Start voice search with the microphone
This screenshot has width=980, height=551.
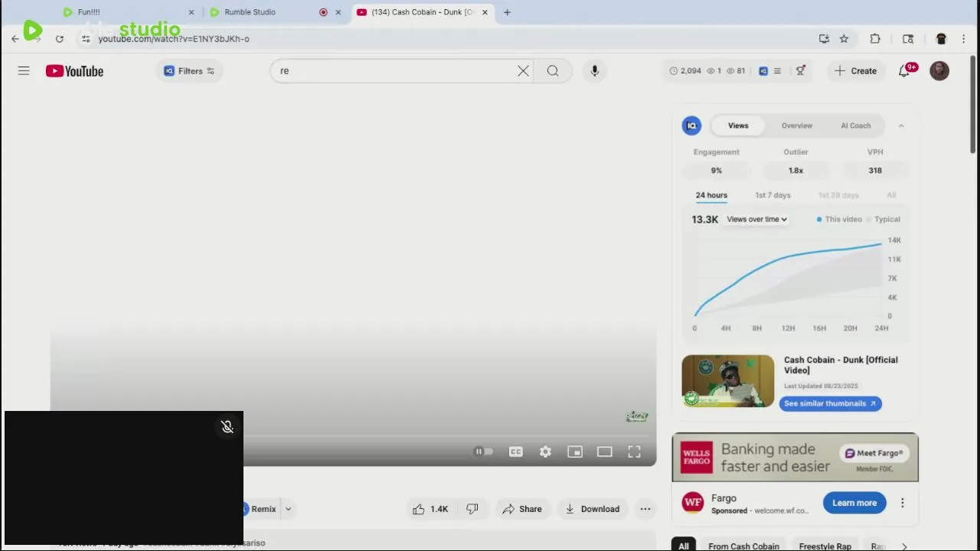coord(595,71)
